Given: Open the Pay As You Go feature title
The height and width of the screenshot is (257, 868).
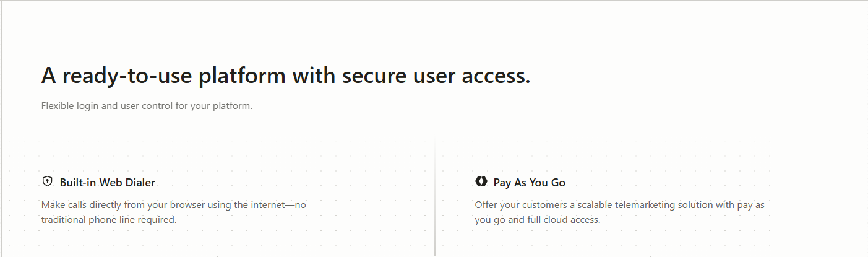Looking at the screenshot, I should tap(529, 183).
